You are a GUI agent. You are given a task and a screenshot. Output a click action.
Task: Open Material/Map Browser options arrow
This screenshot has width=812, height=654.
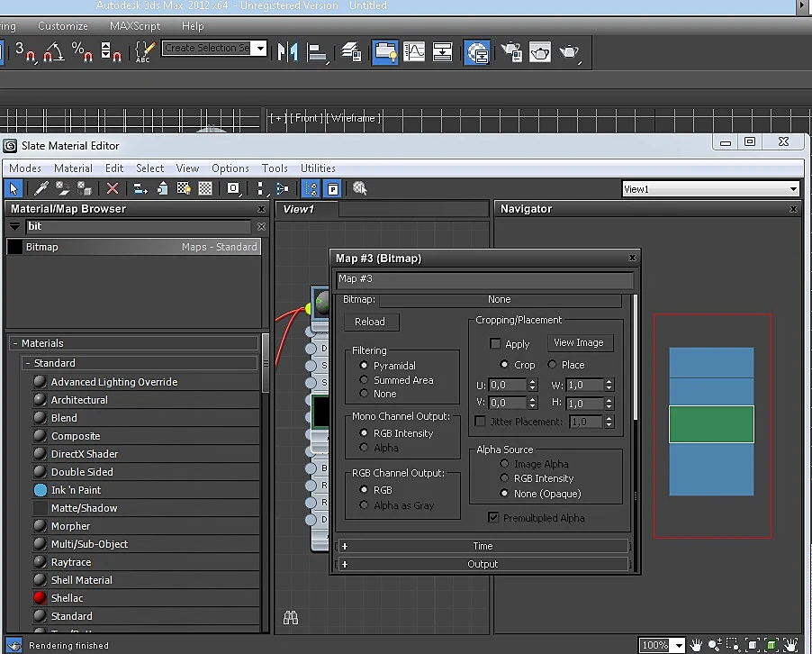[x=15, y=226]
